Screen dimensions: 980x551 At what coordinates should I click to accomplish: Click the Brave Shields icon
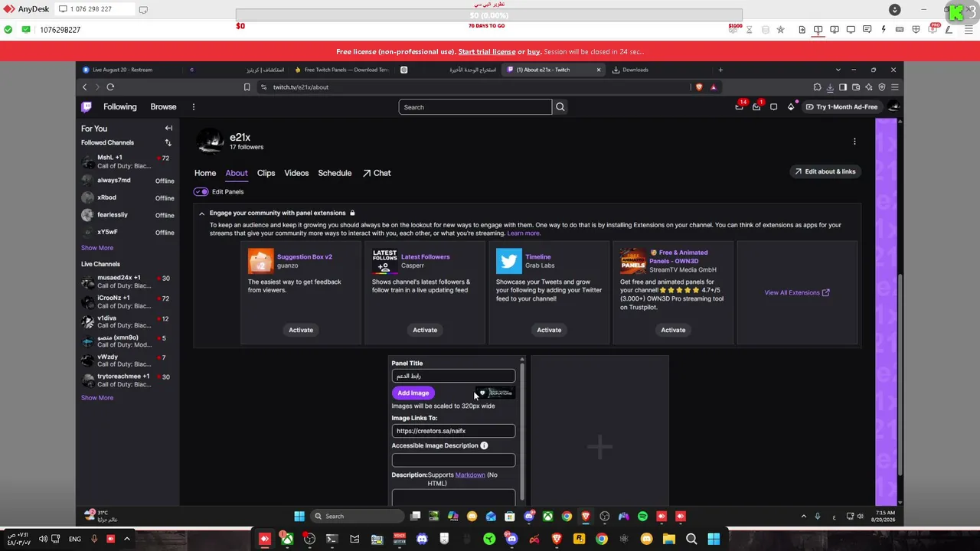pyautogui.click(x=698, y=87)
